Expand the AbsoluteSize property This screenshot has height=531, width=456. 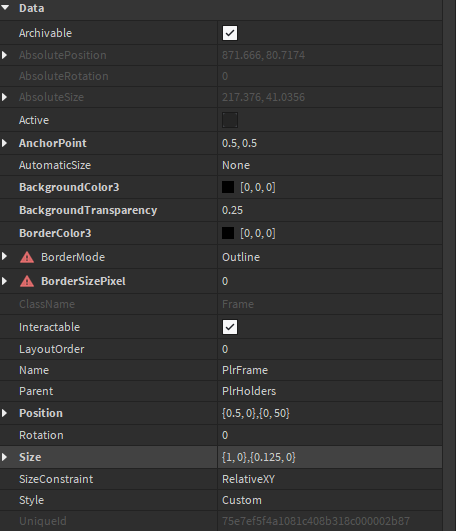(x=4, y=97)
